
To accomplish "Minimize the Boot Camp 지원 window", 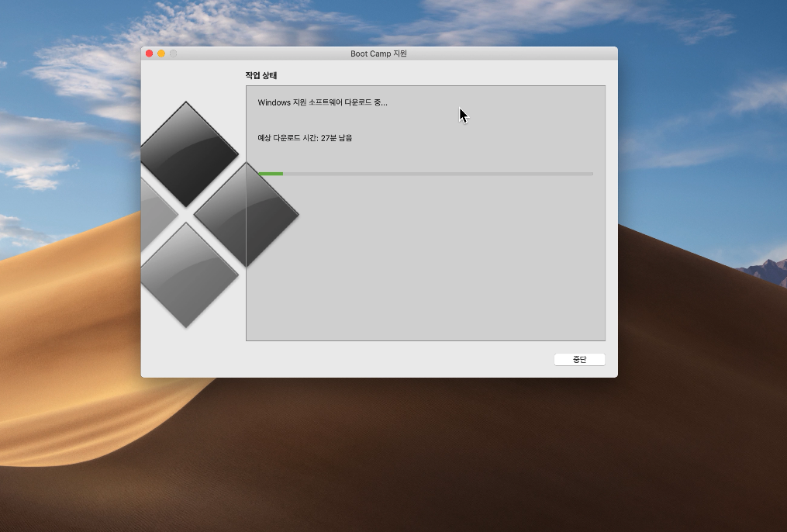I will [x=161, y=54].
